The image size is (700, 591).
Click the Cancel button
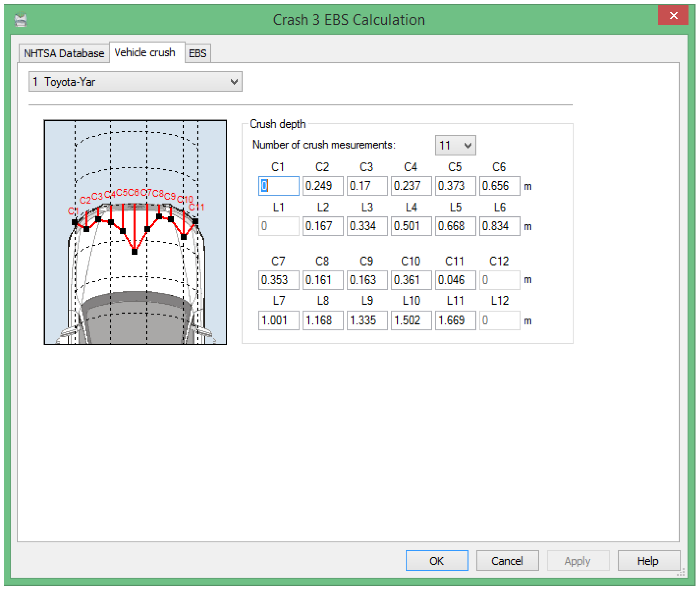507,561
